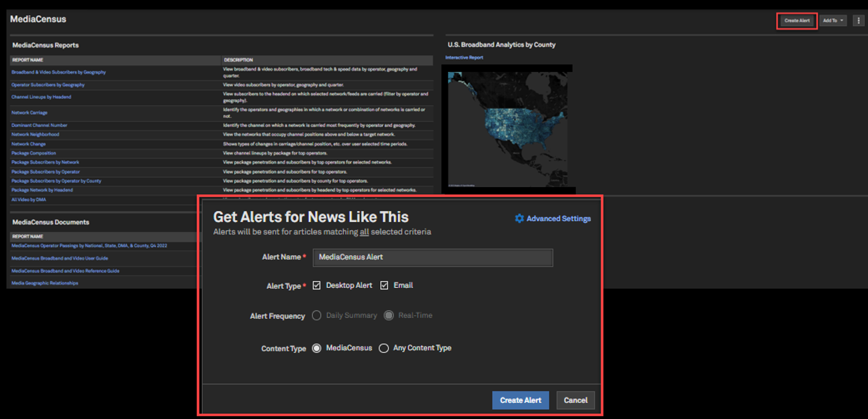Click the MediaCensus page title

(x=38, y=19)
